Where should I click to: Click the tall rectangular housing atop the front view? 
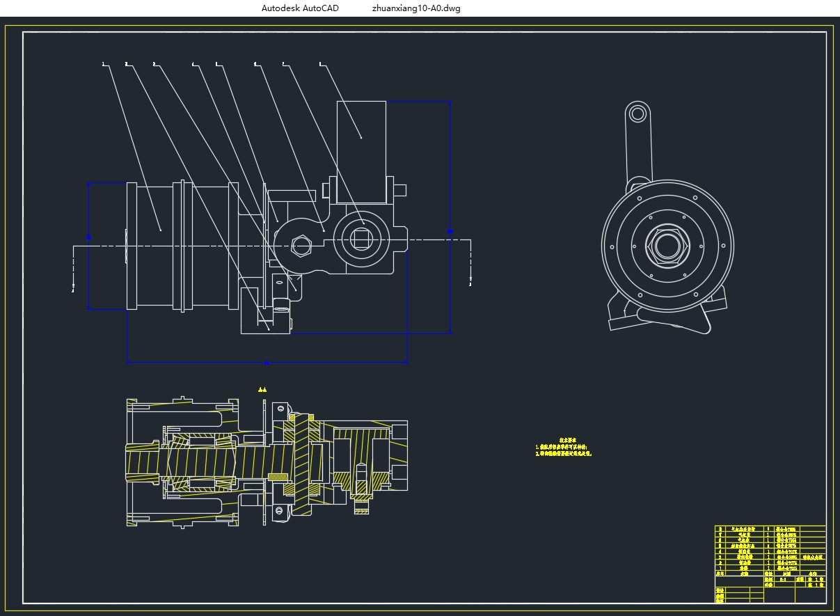click(x=361, y=152)
